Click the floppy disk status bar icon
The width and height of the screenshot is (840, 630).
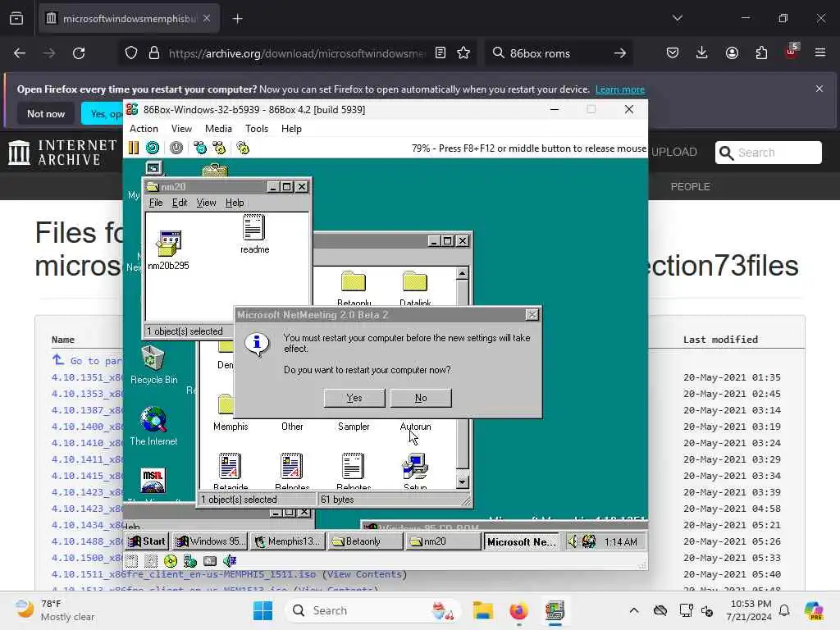tap(131, 561)
